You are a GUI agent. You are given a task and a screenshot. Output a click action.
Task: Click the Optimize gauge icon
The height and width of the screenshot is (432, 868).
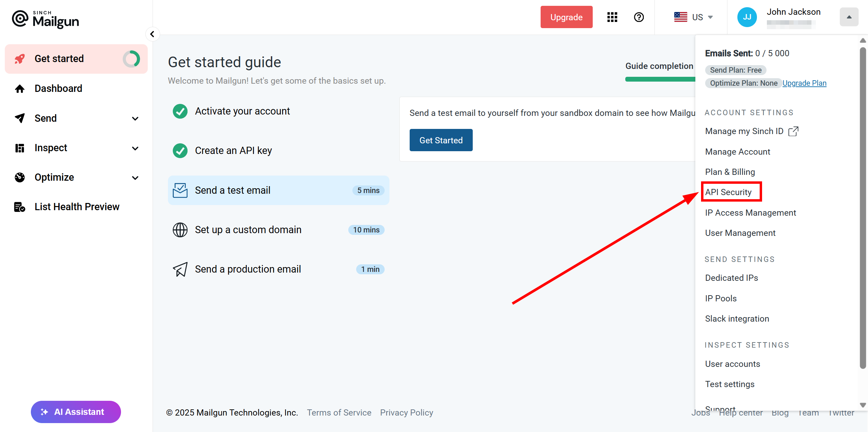click(20, 178)
